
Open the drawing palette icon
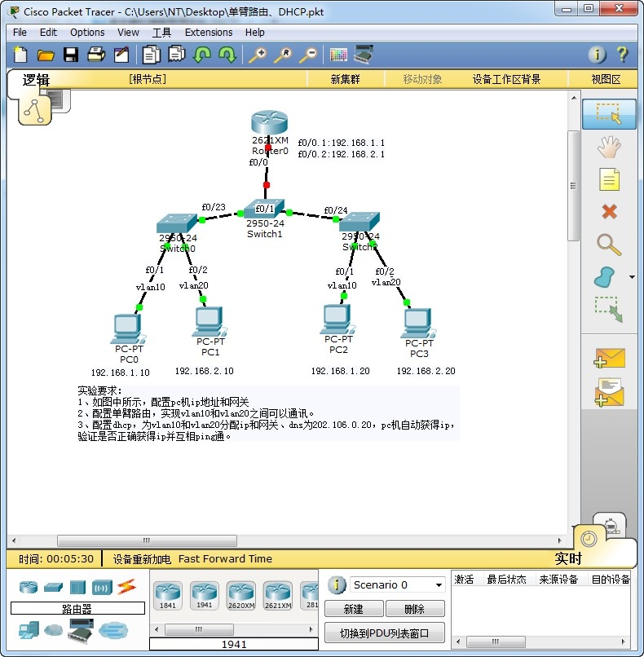point(338,55)
